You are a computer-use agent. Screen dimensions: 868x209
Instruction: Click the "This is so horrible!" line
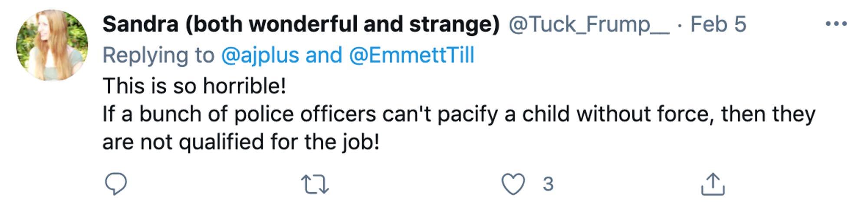pyautogui.click(x=194, y=86)
